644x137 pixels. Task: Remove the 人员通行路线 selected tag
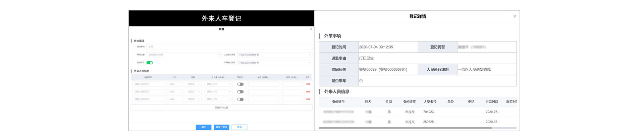tap(258, 55)
